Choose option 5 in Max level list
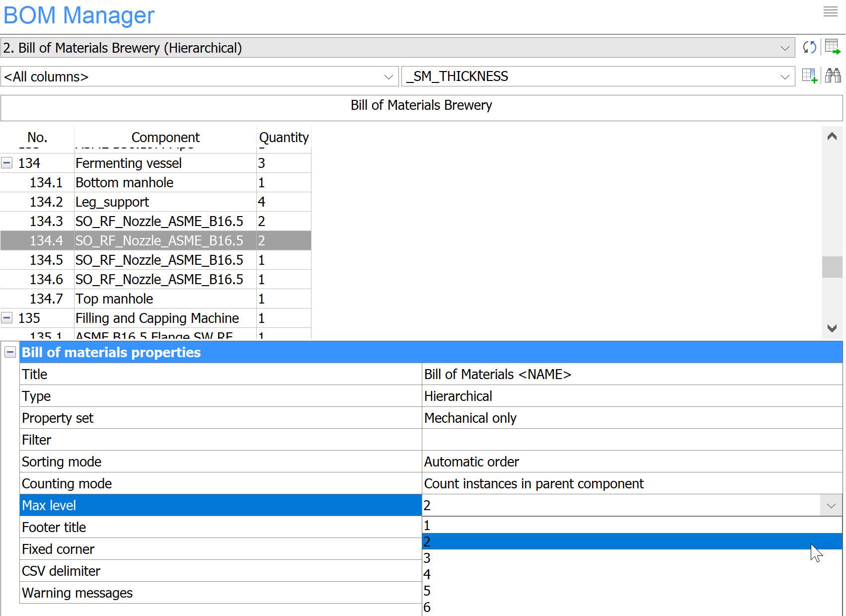This screenshot has height=616, width=846. (x=631, y=591)
